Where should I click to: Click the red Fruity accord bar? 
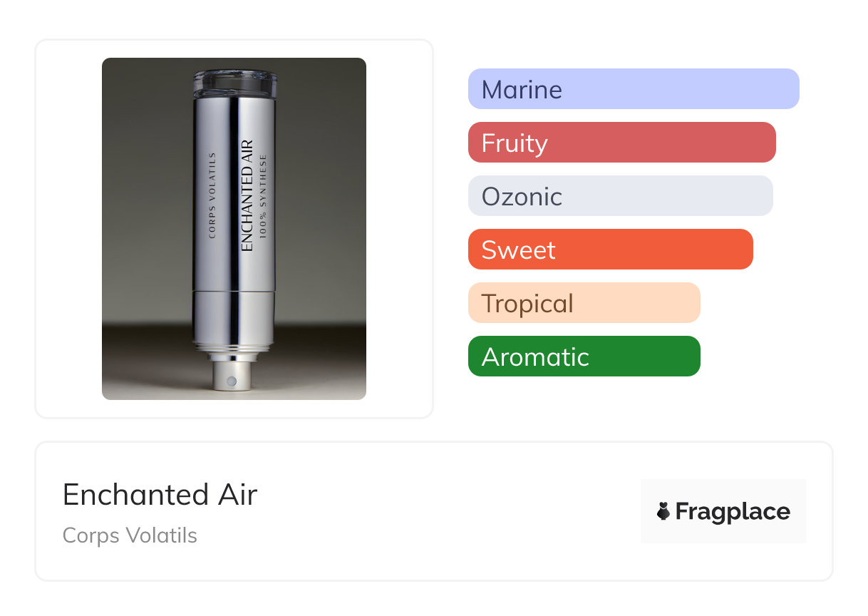(621, 143)
